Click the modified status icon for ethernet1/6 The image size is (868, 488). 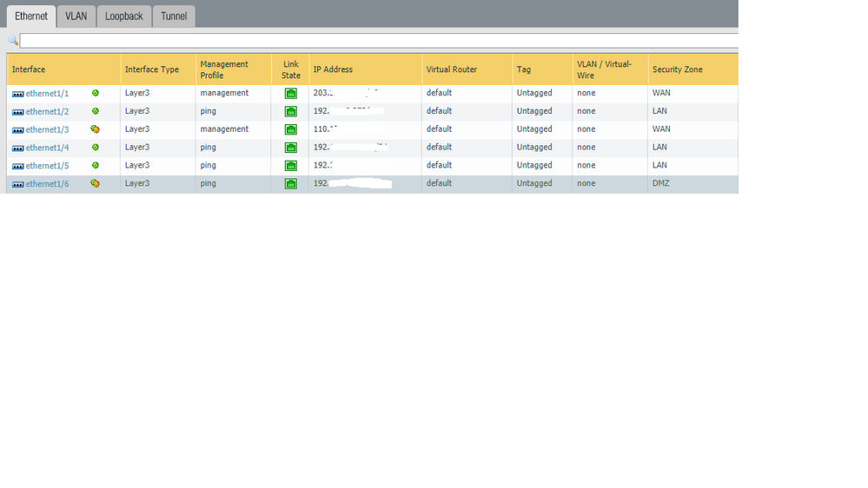pyautogui.click(x=96, y=184)
